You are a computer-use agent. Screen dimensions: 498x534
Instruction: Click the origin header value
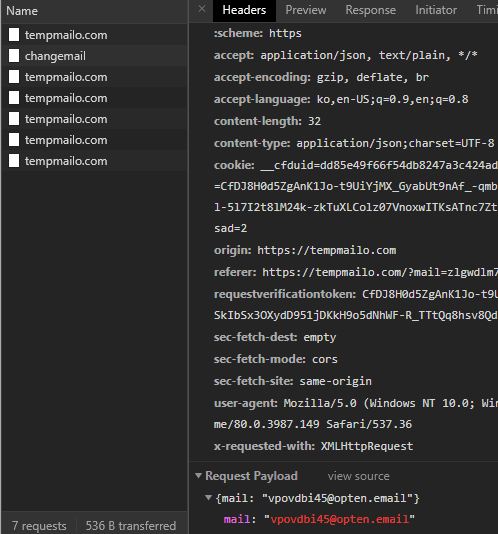326,250
